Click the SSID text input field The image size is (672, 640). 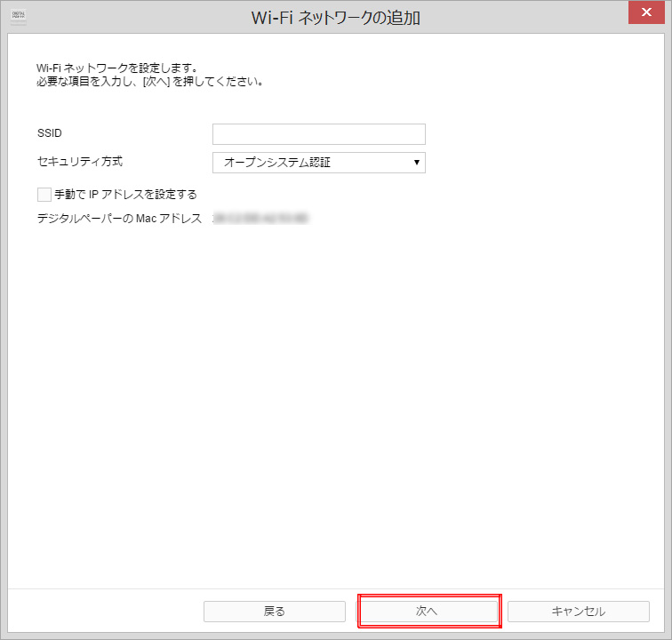click(x=318, y=134)
